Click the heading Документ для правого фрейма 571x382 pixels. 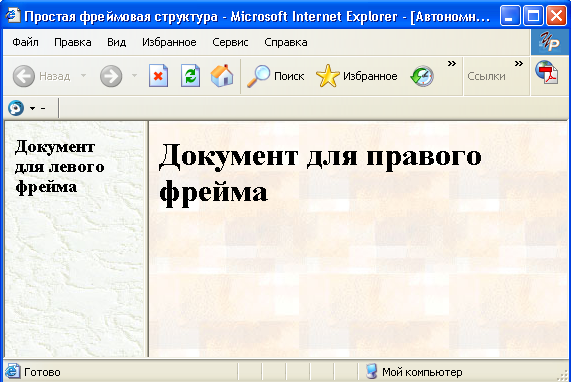(320, 175)
